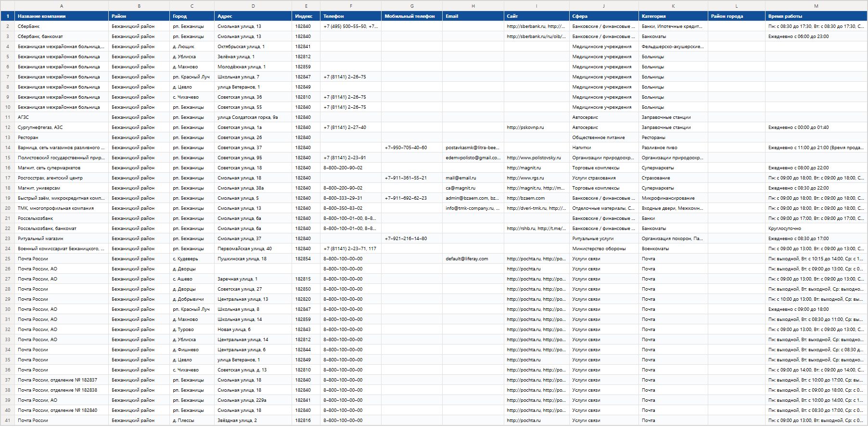868x434 pixels.
Task: Click mobile number "+7–950–705–40–60"
Action: click(412, 148)
